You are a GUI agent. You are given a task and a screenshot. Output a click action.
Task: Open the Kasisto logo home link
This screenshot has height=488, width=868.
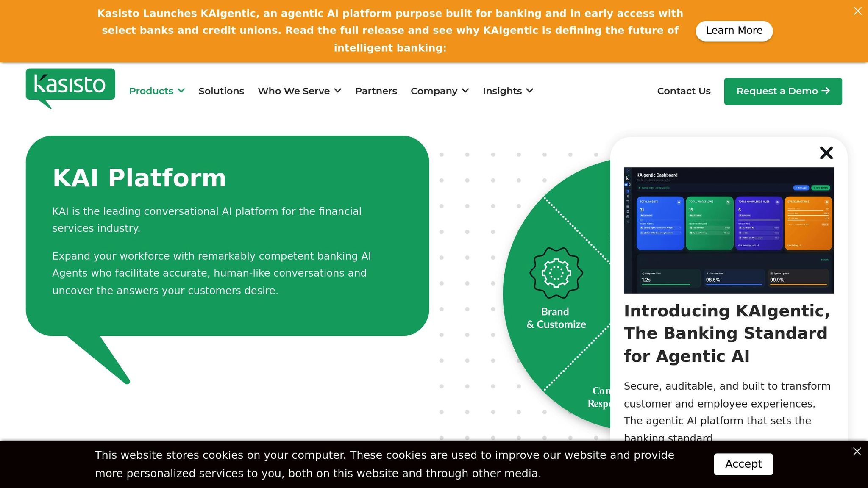(x=70, y=88)
